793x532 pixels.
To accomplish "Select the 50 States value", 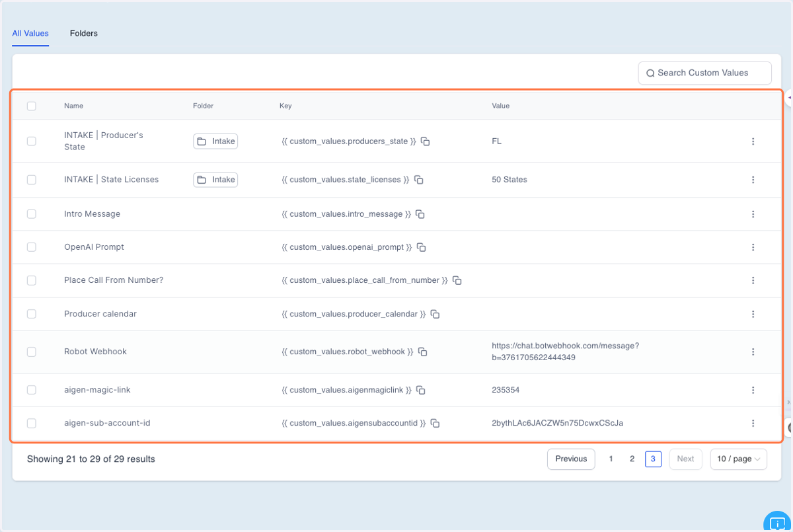I will click(x=510, y=180).
